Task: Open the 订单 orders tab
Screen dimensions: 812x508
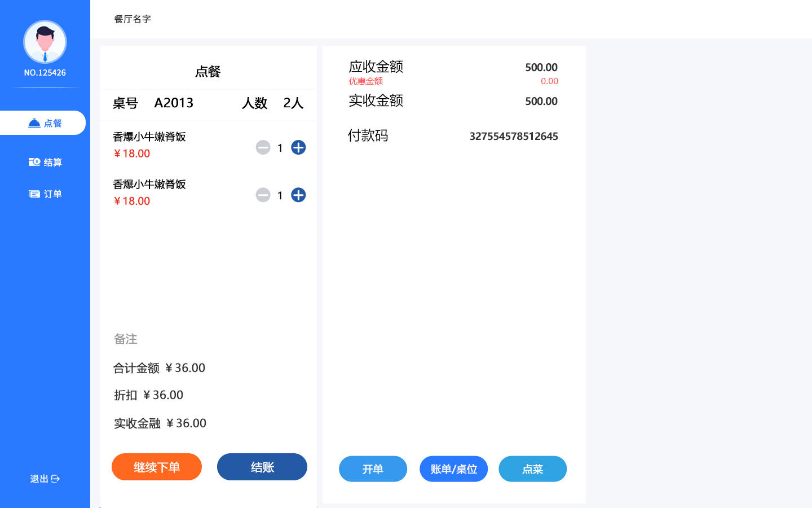Action: pos(45,194)
